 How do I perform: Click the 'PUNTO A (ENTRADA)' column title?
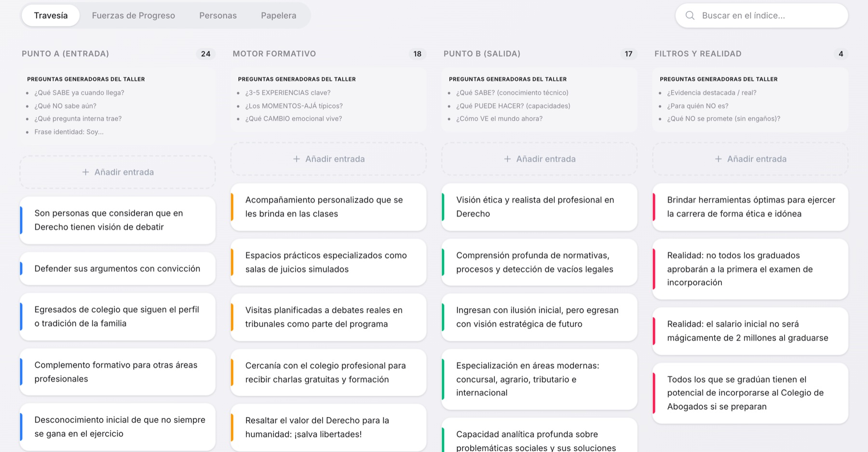pos(65,54)
